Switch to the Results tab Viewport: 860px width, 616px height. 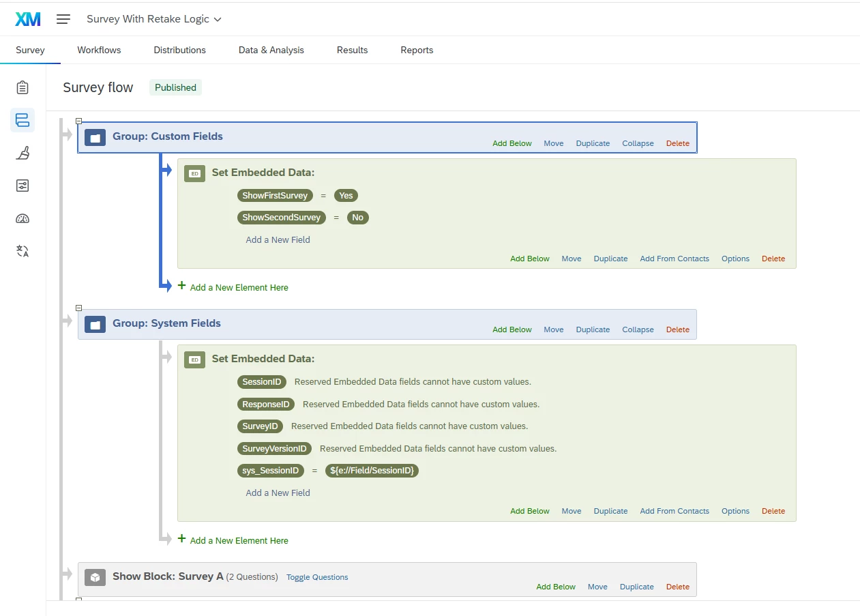coord(352,50)
